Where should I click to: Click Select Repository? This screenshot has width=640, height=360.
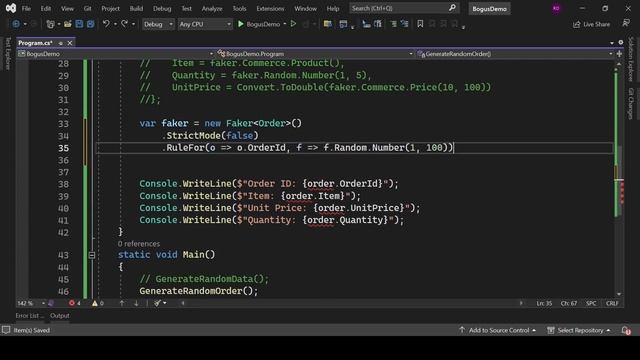click(579, 330)
